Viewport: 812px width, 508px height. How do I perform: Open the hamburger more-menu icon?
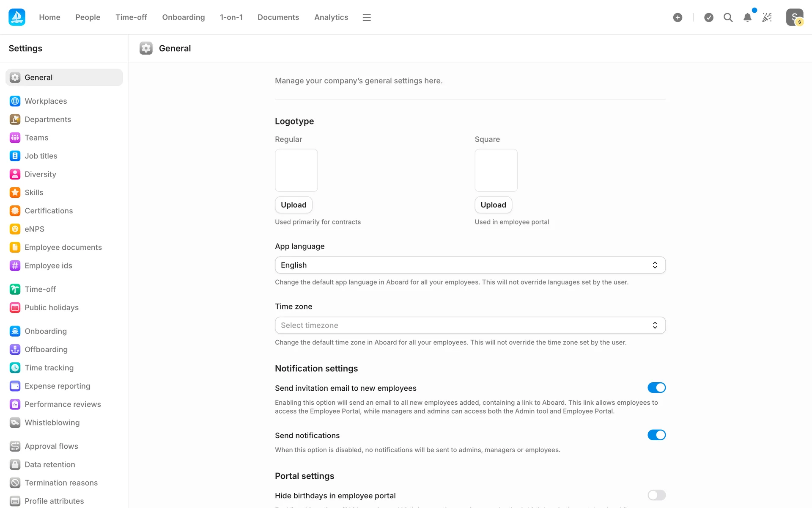[367, 17]
